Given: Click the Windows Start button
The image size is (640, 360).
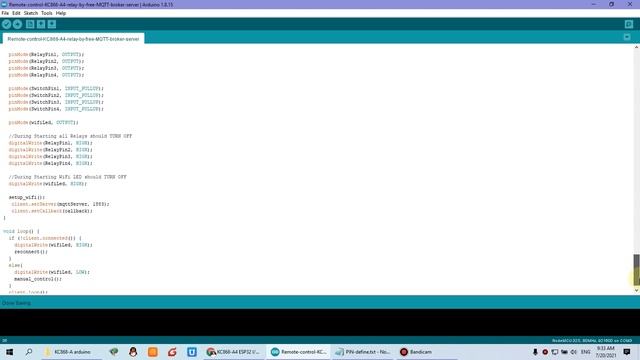Looking at the screenshot, I should [9, 352].
